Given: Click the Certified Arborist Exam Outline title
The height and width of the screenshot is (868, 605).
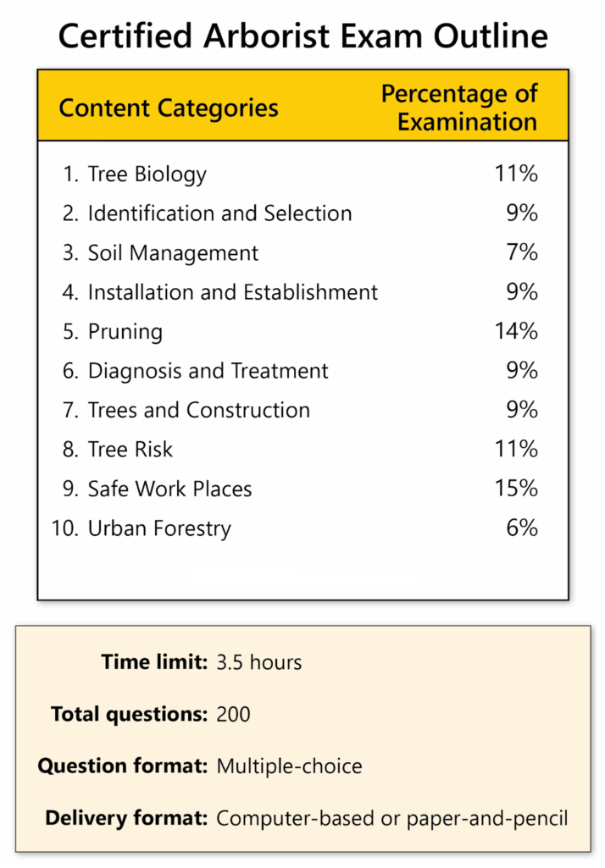Looking at the screenshot, I should (x=302, y=36).
